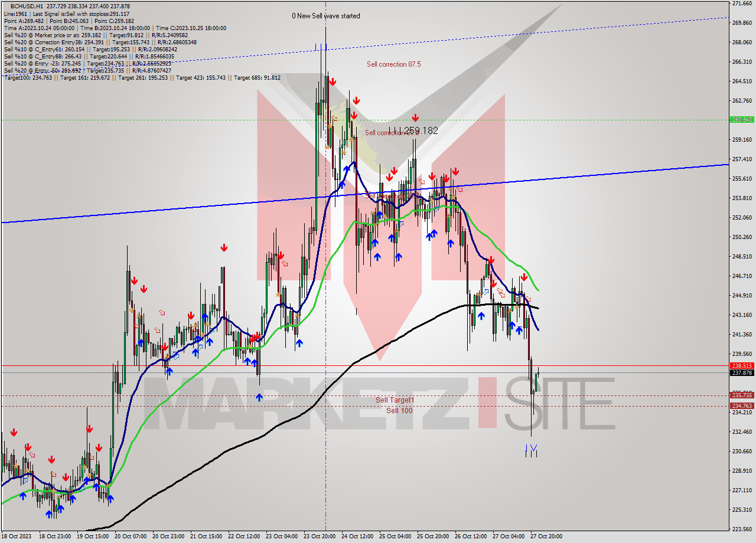The height and width of the screenshot is (543, 756).
Task: Click the '18 Oct 23:00' time axis label
Action: point(55,537)
